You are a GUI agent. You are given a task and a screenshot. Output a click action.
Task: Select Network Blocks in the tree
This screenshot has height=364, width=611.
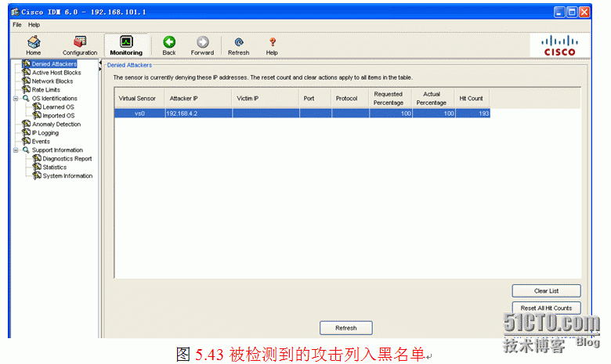[x=52, y=81]
